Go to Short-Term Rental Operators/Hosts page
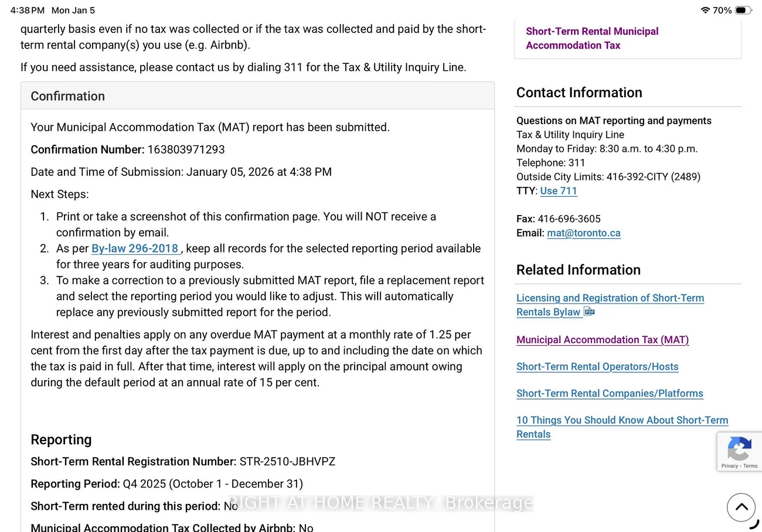 click(597, 367)
